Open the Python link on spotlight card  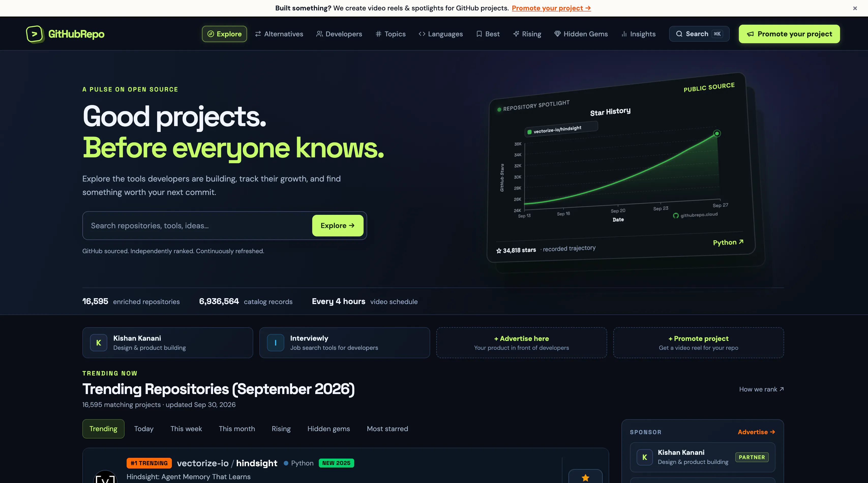[728, 243]
